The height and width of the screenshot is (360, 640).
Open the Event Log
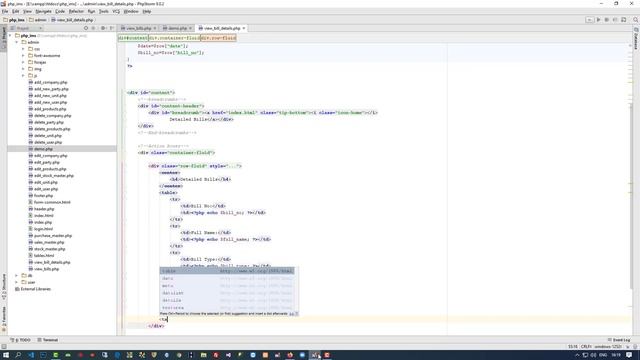tap(619, 340)
